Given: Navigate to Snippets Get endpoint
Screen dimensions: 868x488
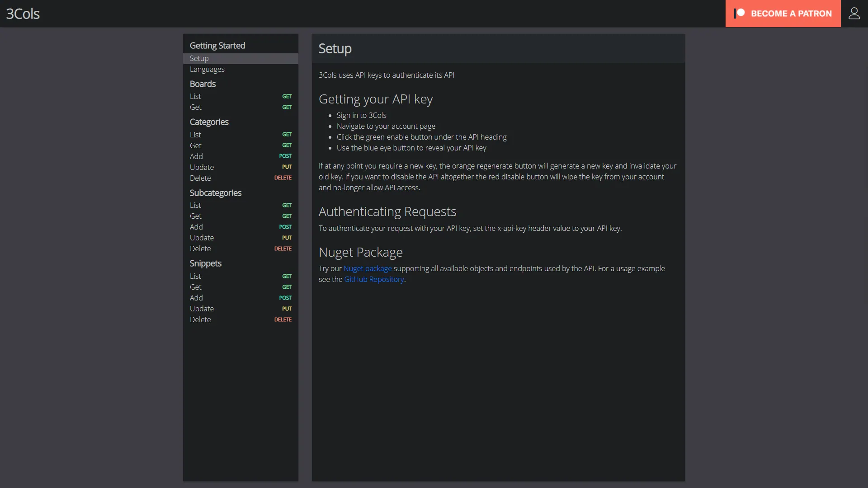Looking at the screenshot, I should point(241,287).
